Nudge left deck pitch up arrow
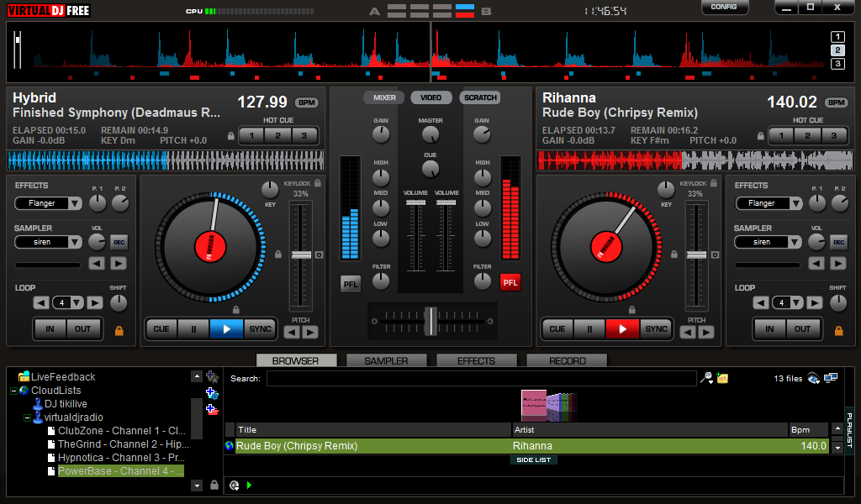 (x=310, y=332)
